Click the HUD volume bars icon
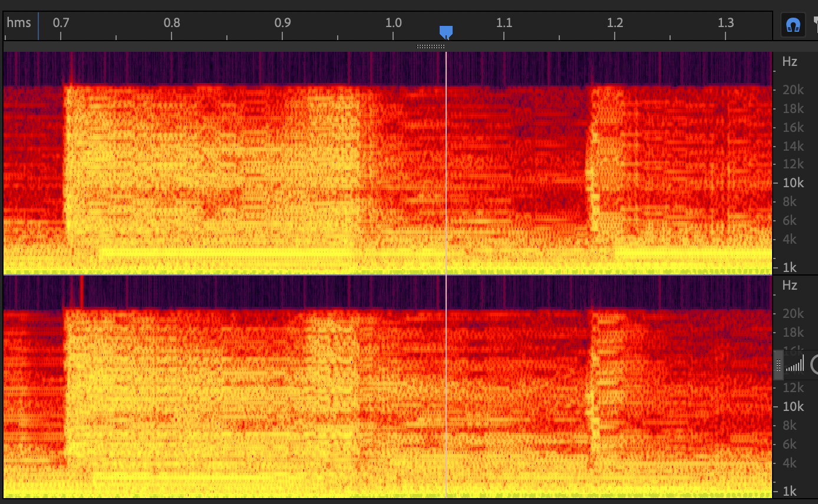This screenshot has width=818, height=504. [x=795, y=364]
